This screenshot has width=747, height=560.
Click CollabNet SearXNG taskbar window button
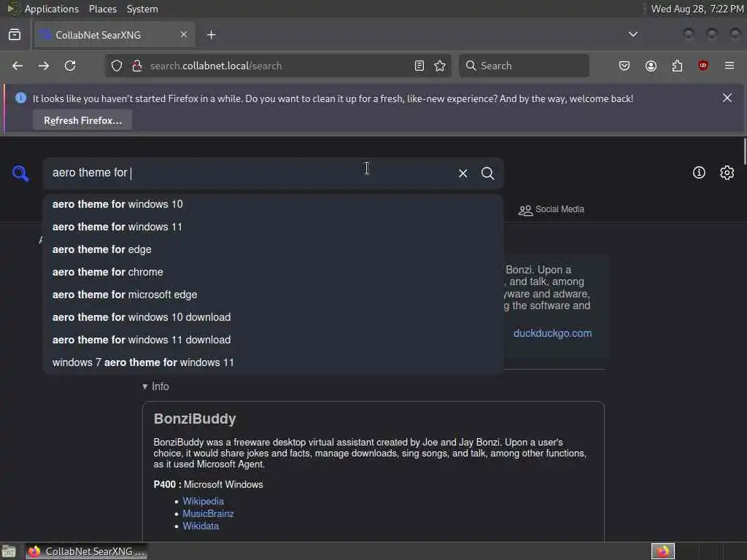tap(87, 551)
